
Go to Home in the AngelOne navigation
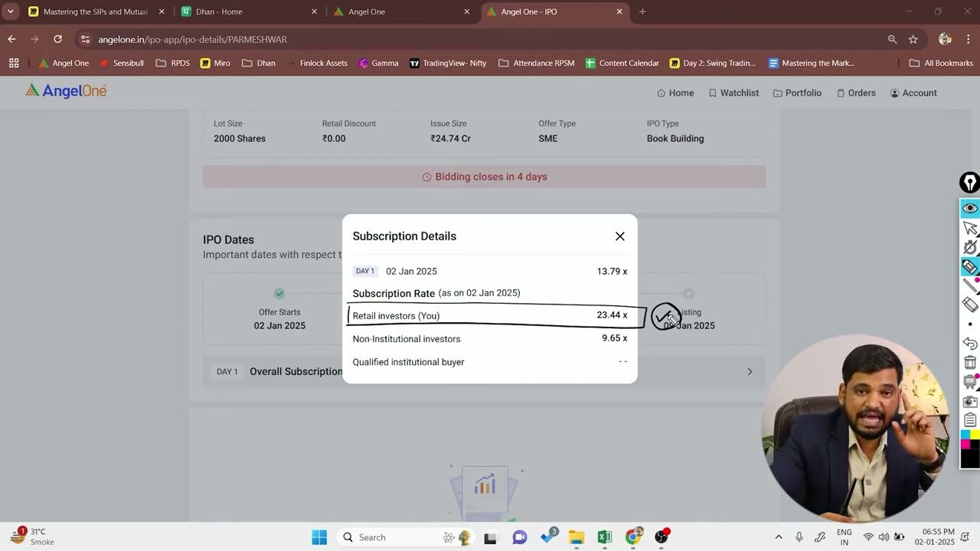(675, 93)
